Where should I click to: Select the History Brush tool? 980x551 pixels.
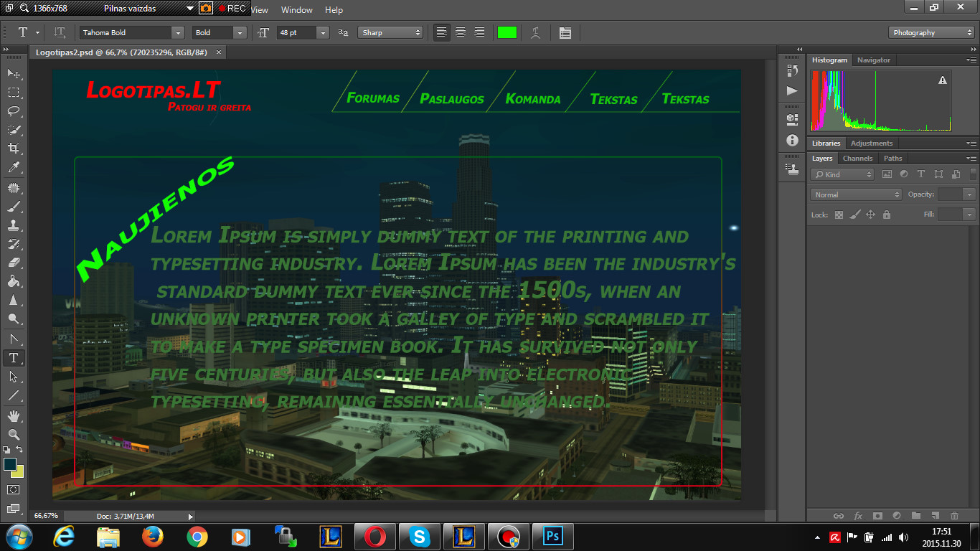(14, 244)
